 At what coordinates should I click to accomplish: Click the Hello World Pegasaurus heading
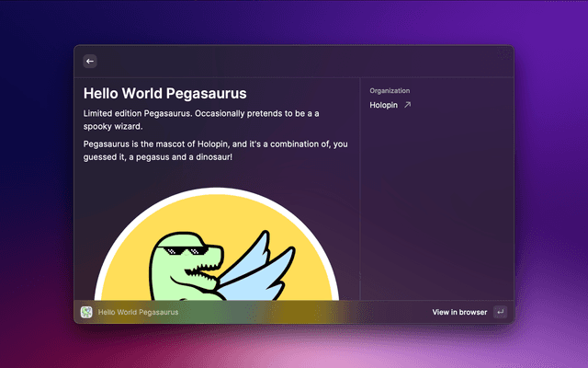click(164, 93)
